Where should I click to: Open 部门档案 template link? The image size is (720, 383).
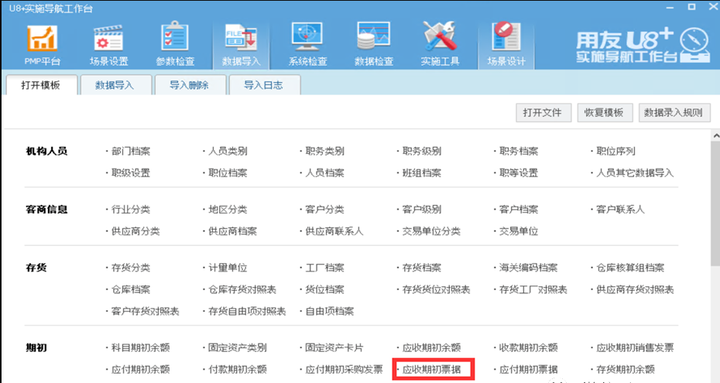point(130,151)
